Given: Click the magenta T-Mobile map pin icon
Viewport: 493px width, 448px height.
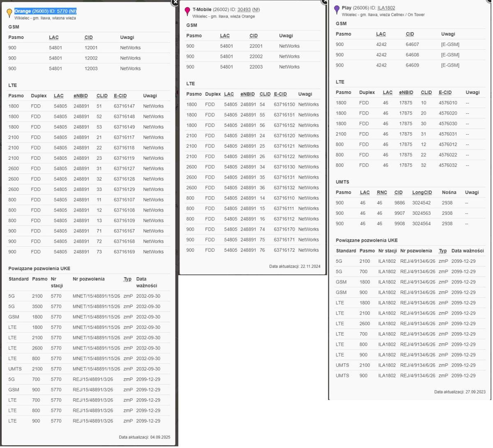Looking at the screenshot, I should (x=187, y=11).
